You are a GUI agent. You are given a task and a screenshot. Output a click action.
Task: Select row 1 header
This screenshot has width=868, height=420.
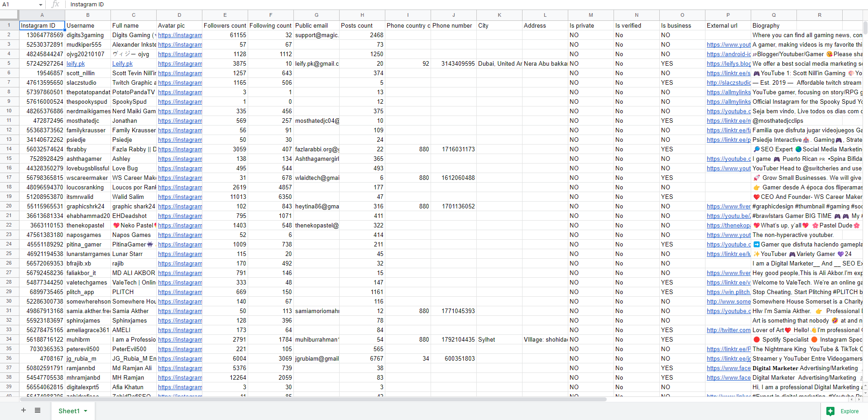(10, 25)
